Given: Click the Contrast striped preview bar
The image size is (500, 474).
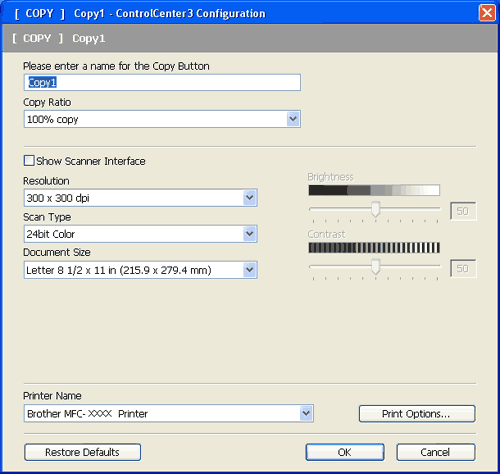Looking at the screenshot, I should [x=374, y=248].
